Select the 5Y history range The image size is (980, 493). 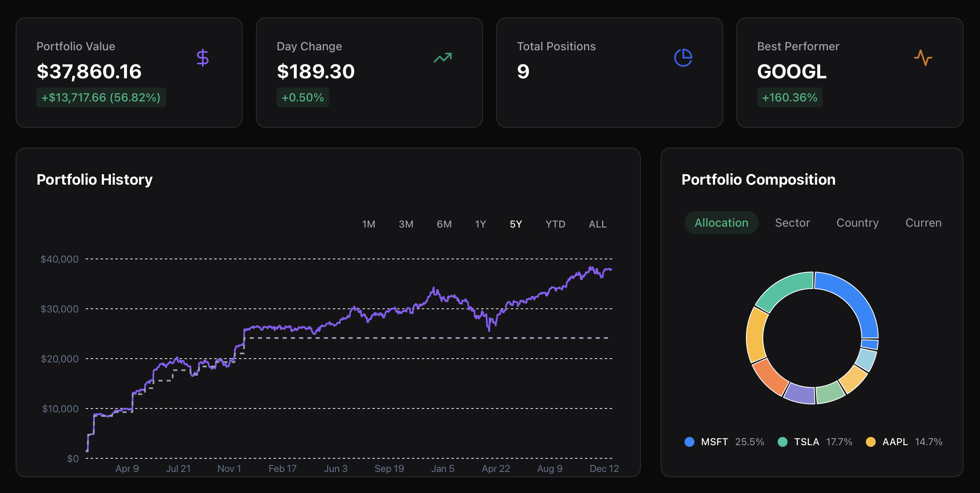click(515, 224)
